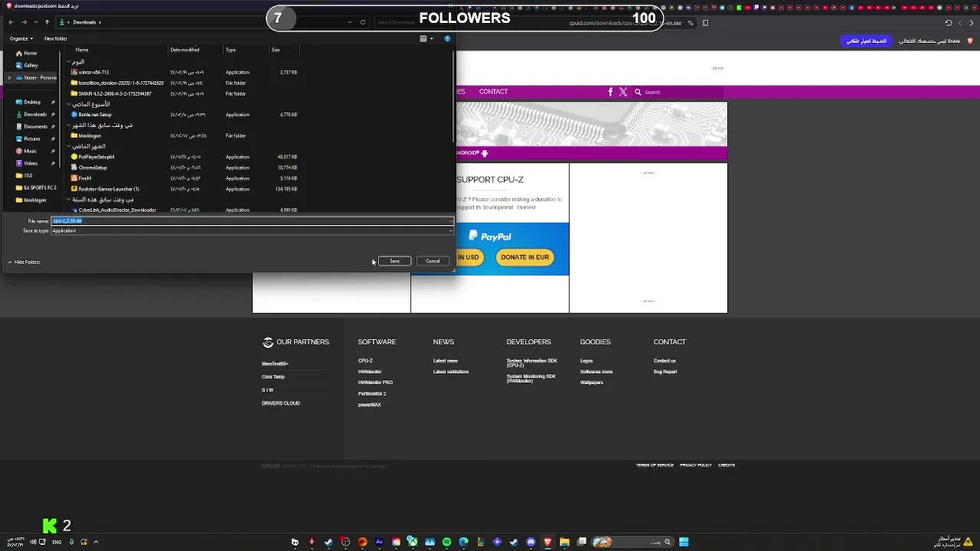This screenshot has width=980, height=551.
Task: Click the Cancel button
Action: click(433, 261)
